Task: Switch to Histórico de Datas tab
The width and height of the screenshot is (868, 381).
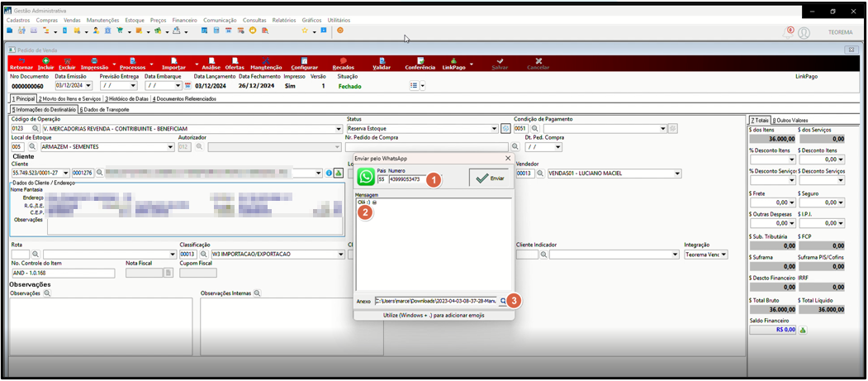Action: click(x=126, y=98)
